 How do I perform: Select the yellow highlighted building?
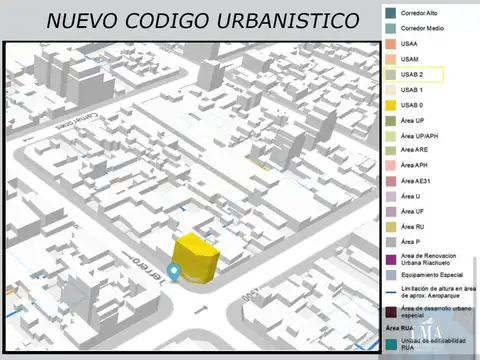pyautogui.click(x=195, y=258)
